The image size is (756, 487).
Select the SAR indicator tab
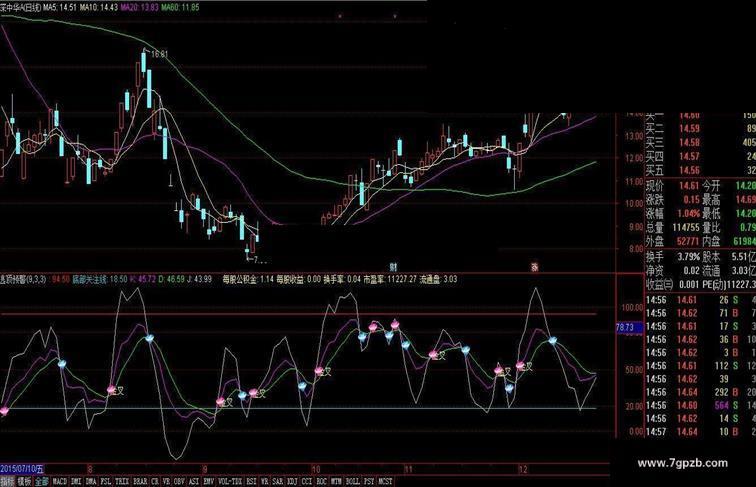tap(278, 481)
